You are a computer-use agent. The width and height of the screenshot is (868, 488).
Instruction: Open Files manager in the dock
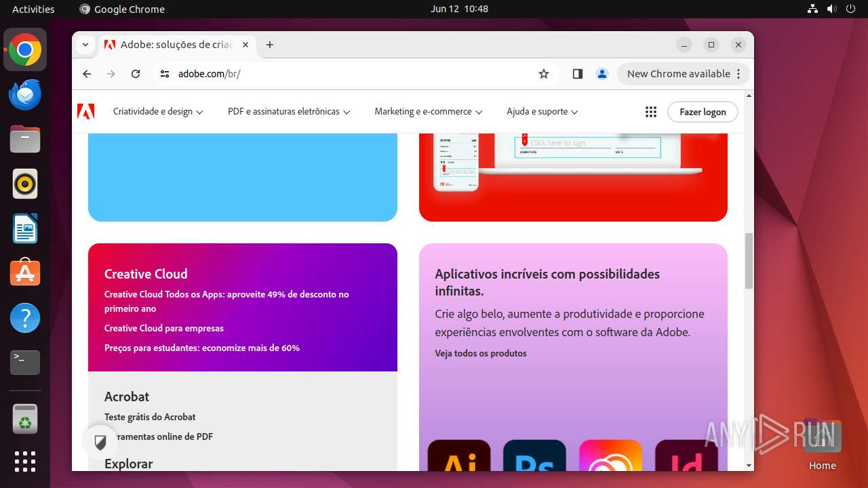pos(25,140)
